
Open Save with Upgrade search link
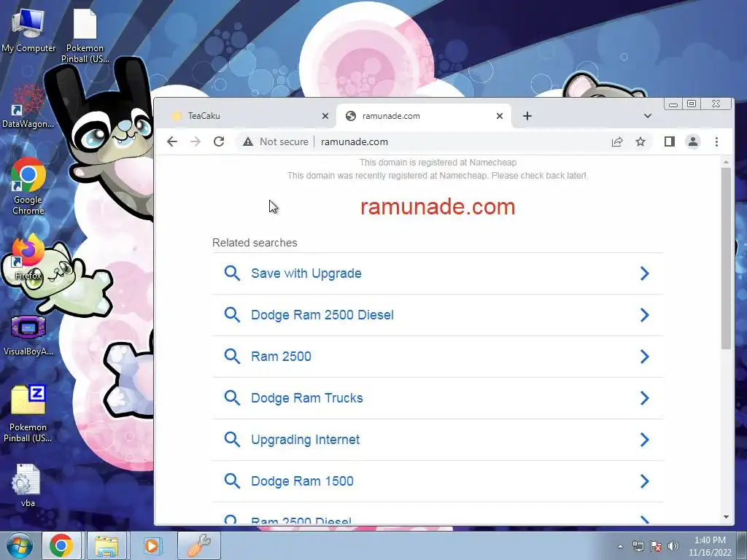coord(306,273)
